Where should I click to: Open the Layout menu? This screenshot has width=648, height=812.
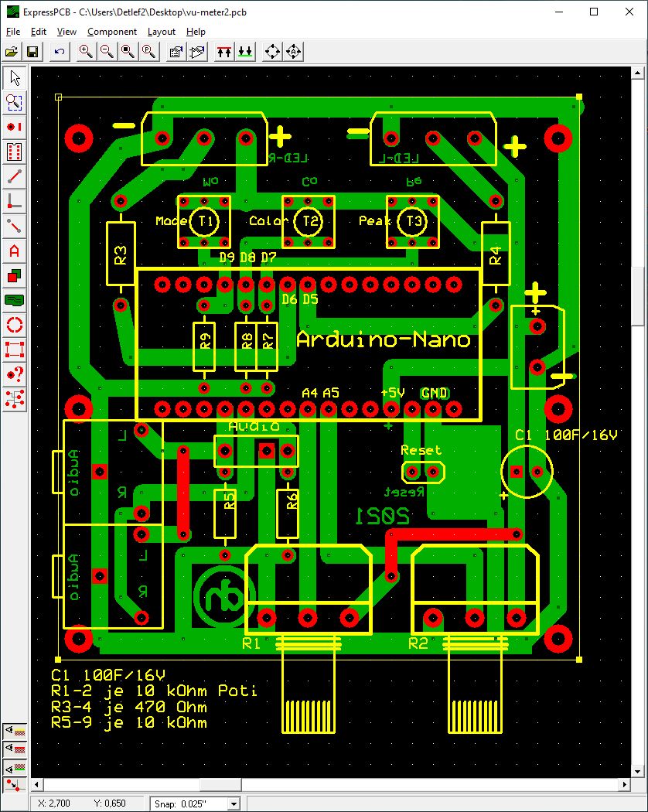[x=162, y=32]
